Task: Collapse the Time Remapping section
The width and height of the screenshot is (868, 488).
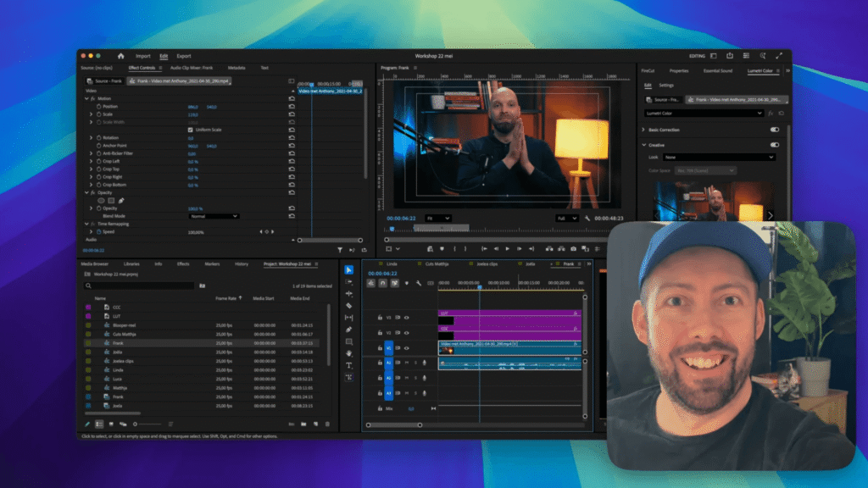Action: pos(86,224)
